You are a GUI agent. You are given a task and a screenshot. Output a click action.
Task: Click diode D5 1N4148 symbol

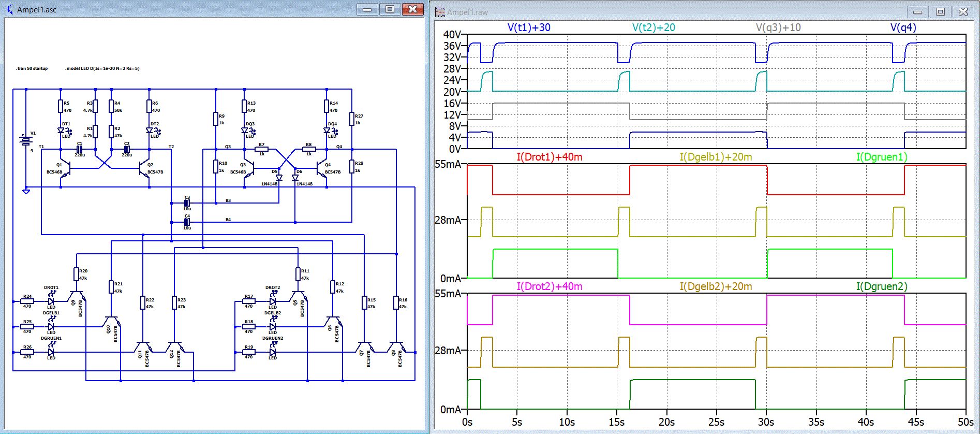[x=279, y=178]
